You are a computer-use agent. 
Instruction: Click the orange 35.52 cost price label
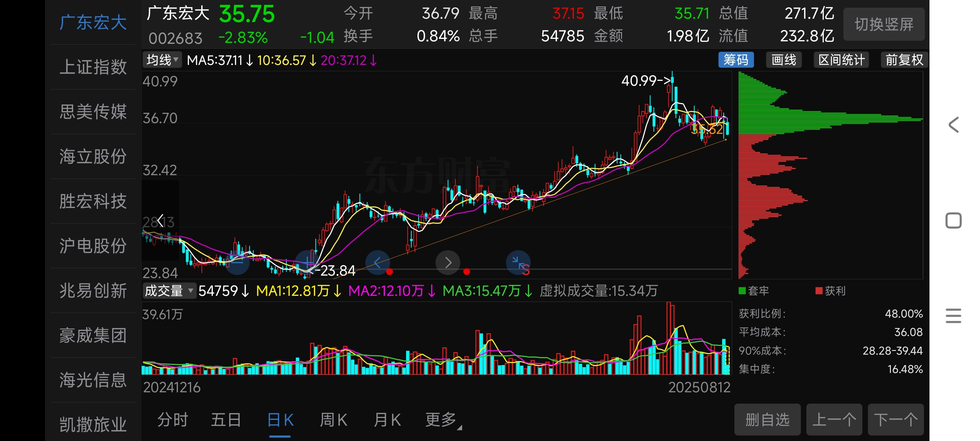[x=707, y=129]
